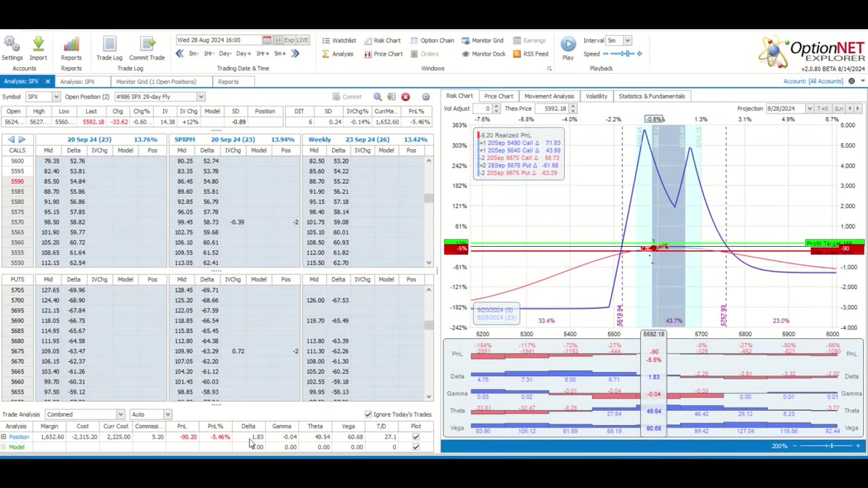Screen dimensions: 868x488
Task: Open the Combined trade analysis dropdown
Action: 120,414
